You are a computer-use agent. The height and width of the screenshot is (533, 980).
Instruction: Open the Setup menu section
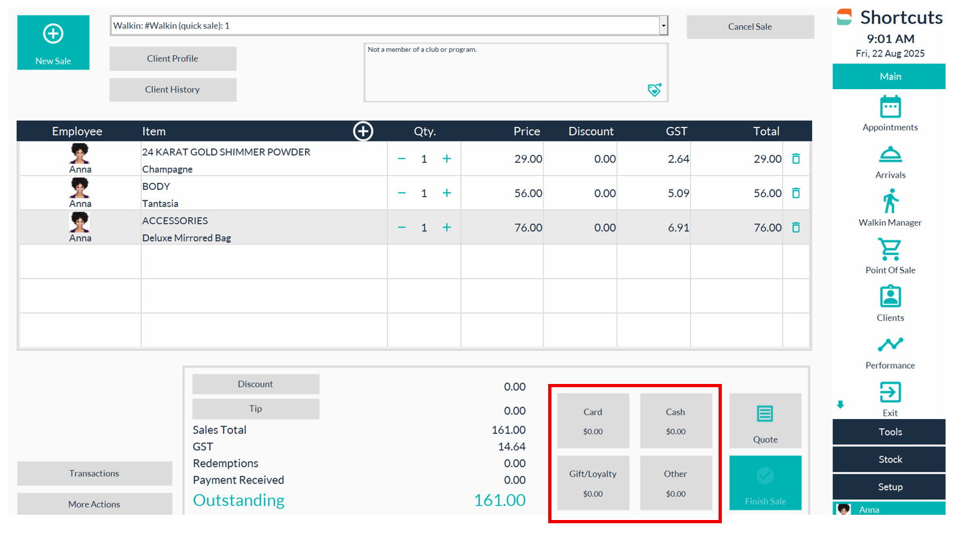889,487
